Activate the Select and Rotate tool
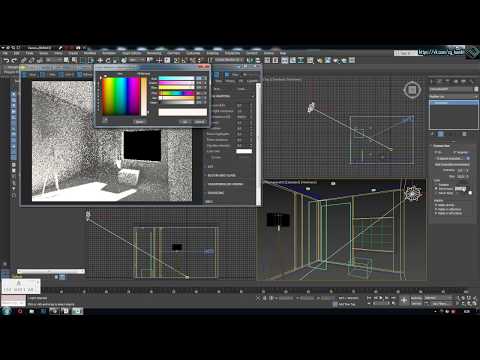Viewport: 480px width, 360px height. [x=108, y=60]
